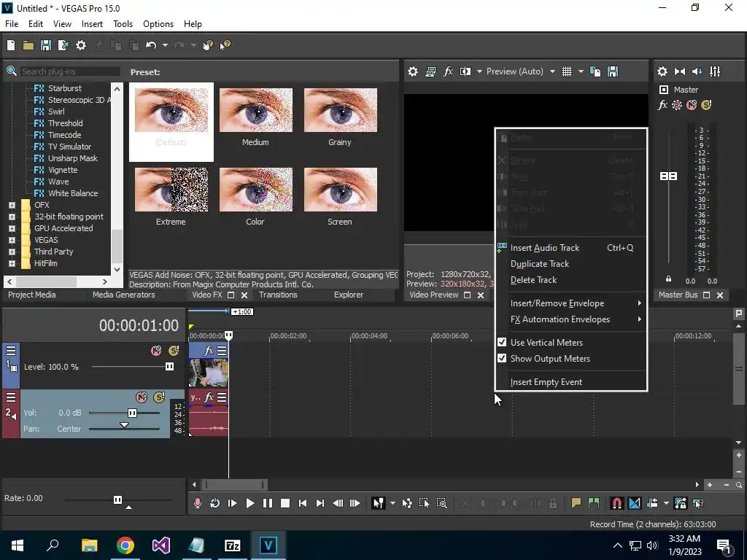Click the Dim Output speaker icon
This screenshot has height=560, width=747.
(697, 71)
